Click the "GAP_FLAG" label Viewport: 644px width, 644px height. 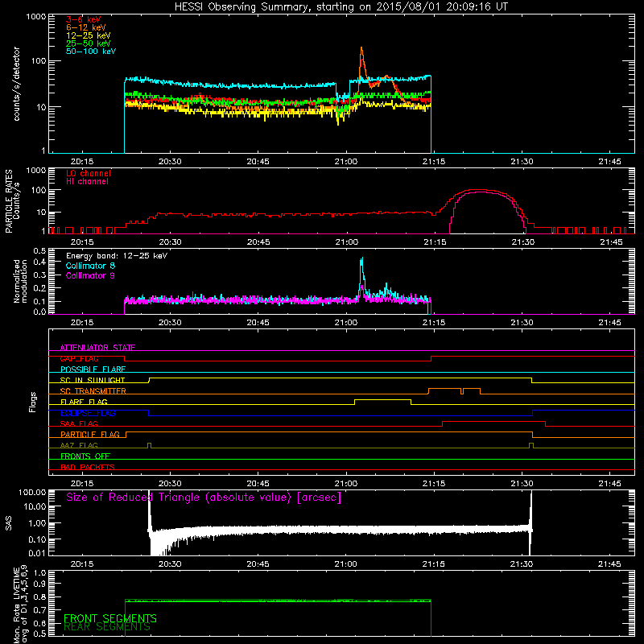point(79,358)
